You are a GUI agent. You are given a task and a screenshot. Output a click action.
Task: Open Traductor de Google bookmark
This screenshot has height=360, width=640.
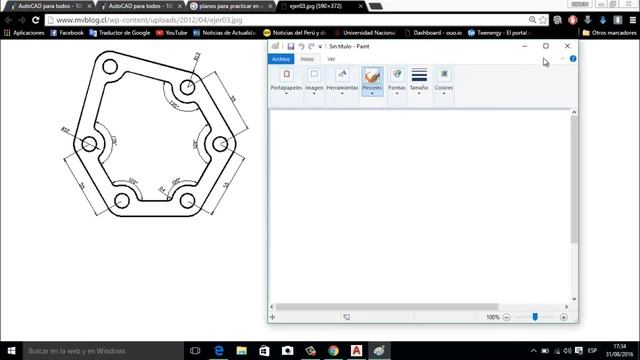point(120,33)
